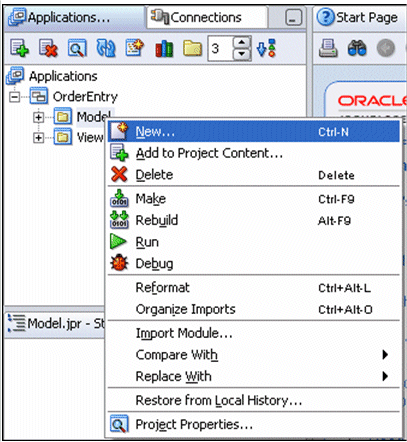Choose Import Module... menu item
407x442 pixels.
click(254, 333)
